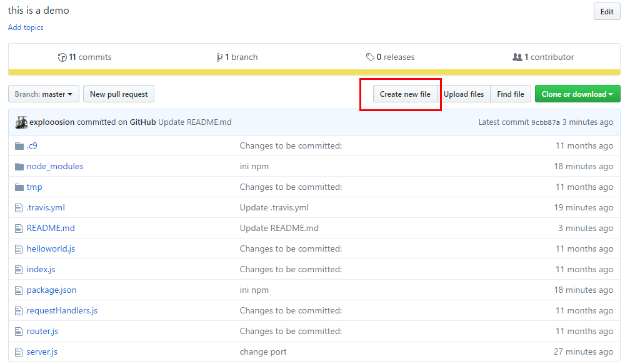This screenshot has width=625, height=364.
Task: Click the .c9 folder icon
Action: 19,146
